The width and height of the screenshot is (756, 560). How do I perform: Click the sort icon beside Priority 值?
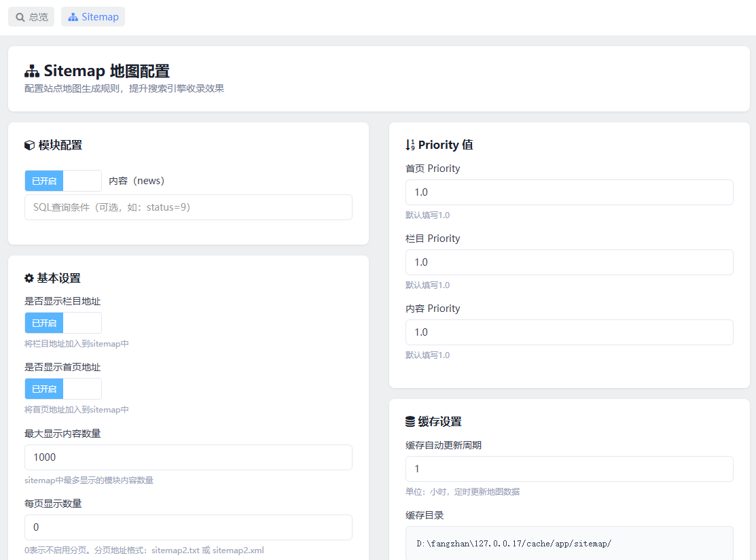[410, 145]
